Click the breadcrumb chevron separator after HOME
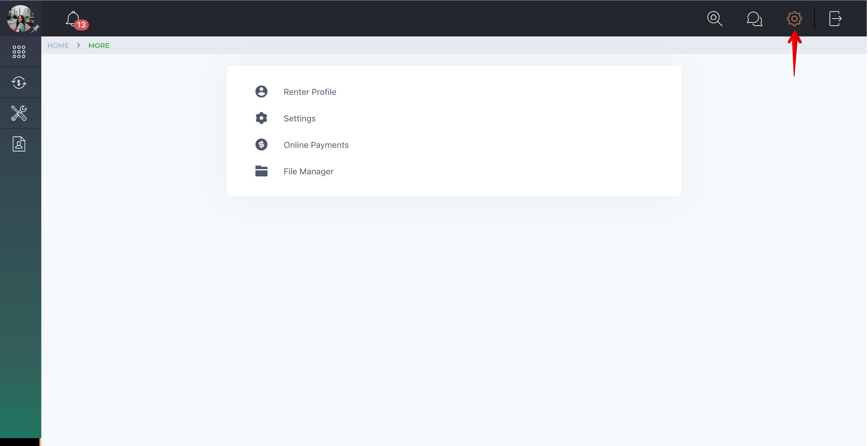 pos(79,45)
